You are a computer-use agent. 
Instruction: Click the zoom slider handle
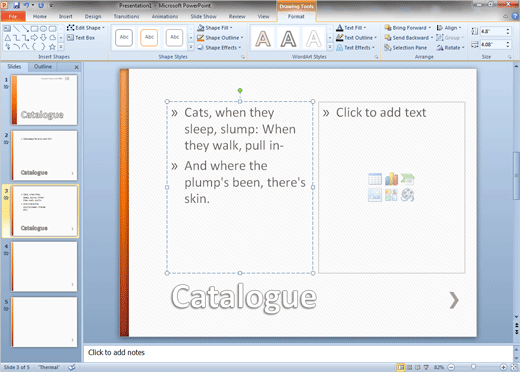pyautogui.click(x=473, y=367)
